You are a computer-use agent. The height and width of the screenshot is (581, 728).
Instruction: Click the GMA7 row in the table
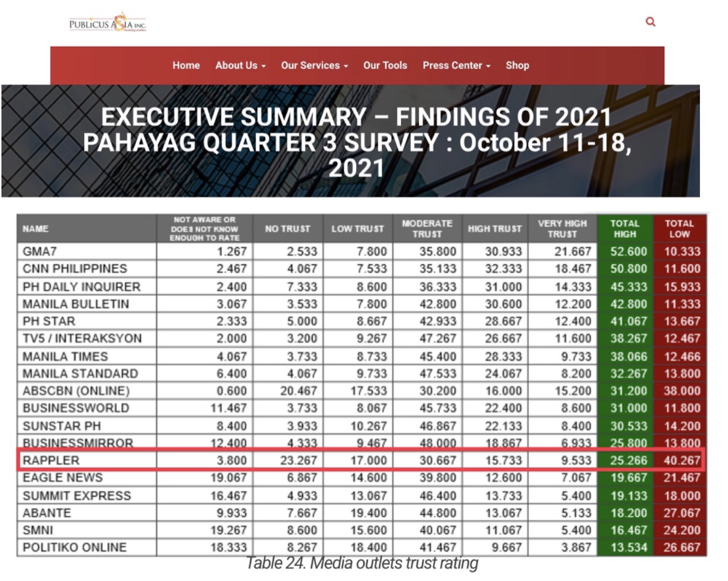tap(362, 252)
